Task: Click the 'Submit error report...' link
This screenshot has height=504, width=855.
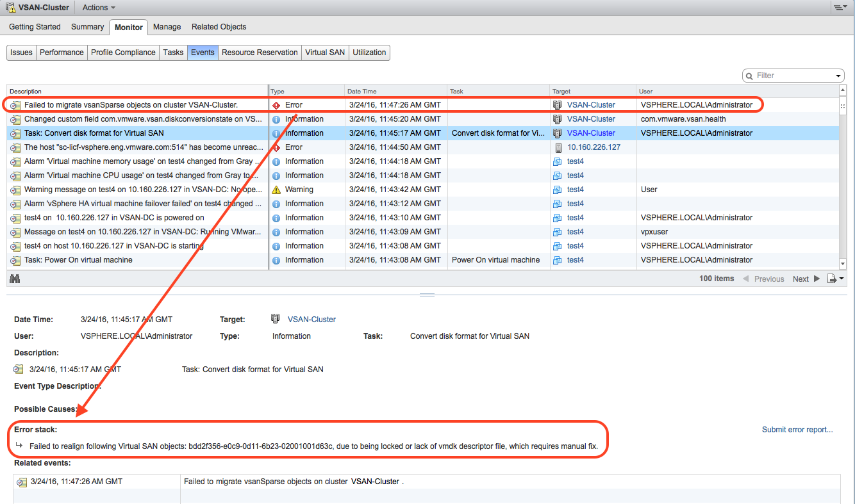Action: click(x=797, y=430)
